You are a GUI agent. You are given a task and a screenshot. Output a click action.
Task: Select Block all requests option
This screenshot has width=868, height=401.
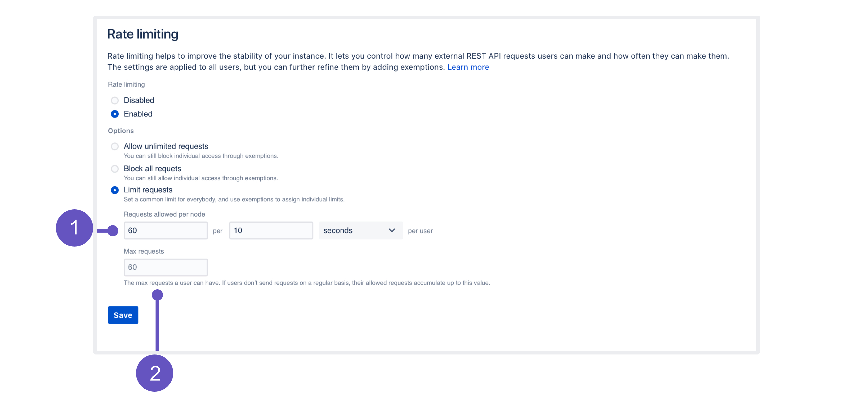115,168
